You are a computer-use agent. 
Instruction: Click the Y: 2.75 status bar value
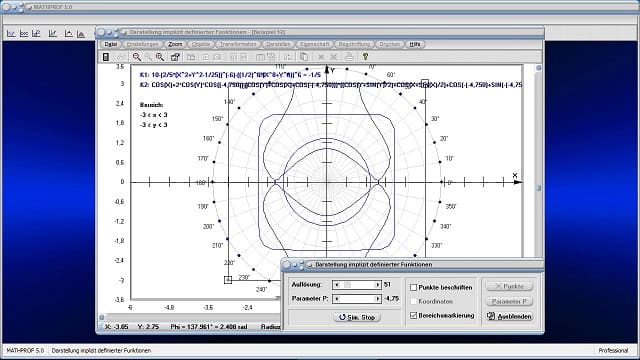(x=148, y=327)
